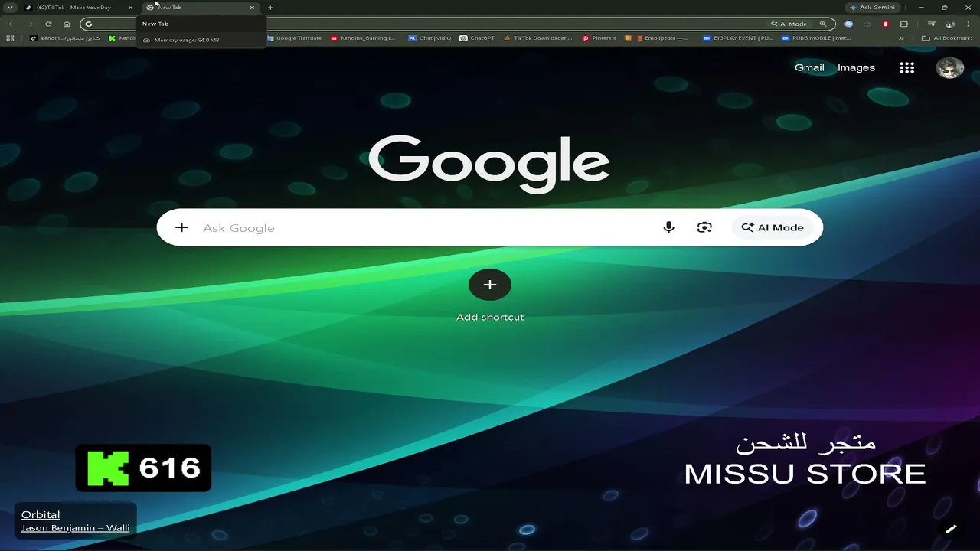Image resolution: width=980 pixels, height=551 pixels.
Task: Expand the hidden bookmarks overflow chevron
Action: [901, 38]
